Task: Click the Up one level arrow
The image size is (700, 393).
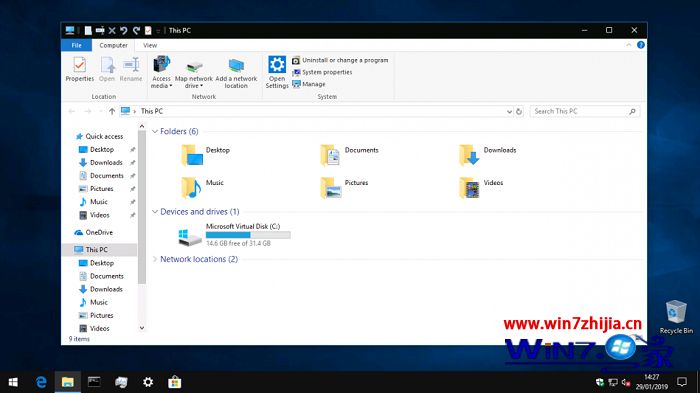Action: click(112, 111)
